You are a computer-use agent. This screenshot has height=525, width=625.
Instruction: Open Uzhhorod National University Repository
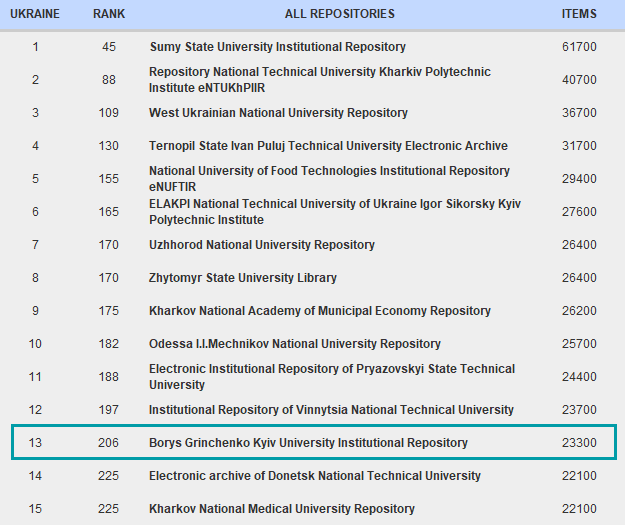click(x=262, y=245)
